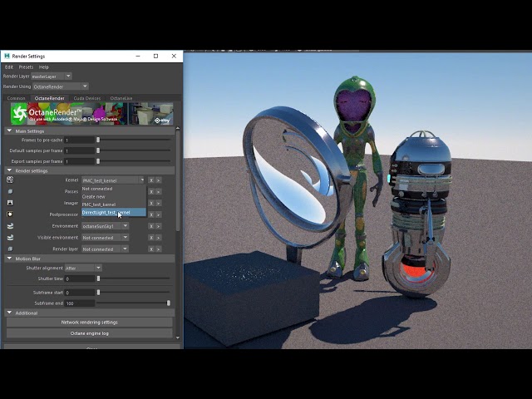This screenshot has width=532, height=399.
Task: Open the Render Using OctaneRender dropdown
Action: click(x=61, y=86)
